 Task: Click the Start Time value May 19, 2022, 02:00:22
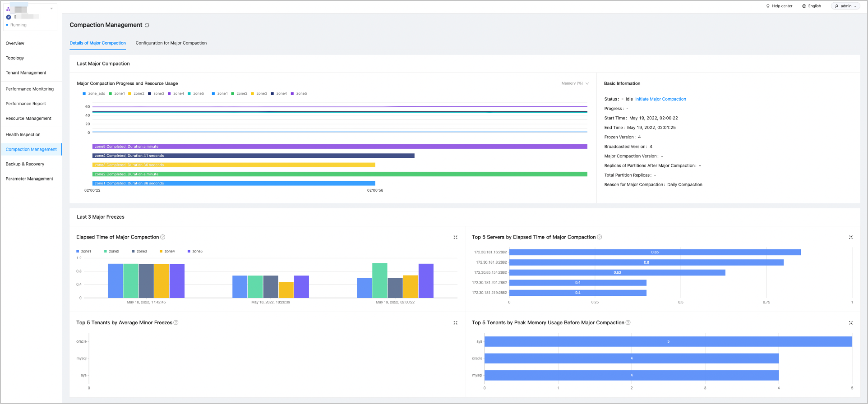point(654,118)
